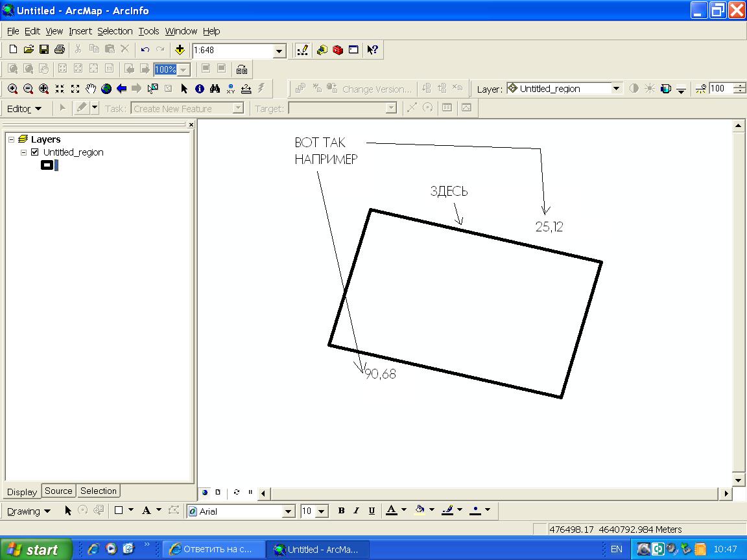Viewport: 747px width, 560px height.
Task: Click fixed zoom in icon
Action: tap(60, 89)
